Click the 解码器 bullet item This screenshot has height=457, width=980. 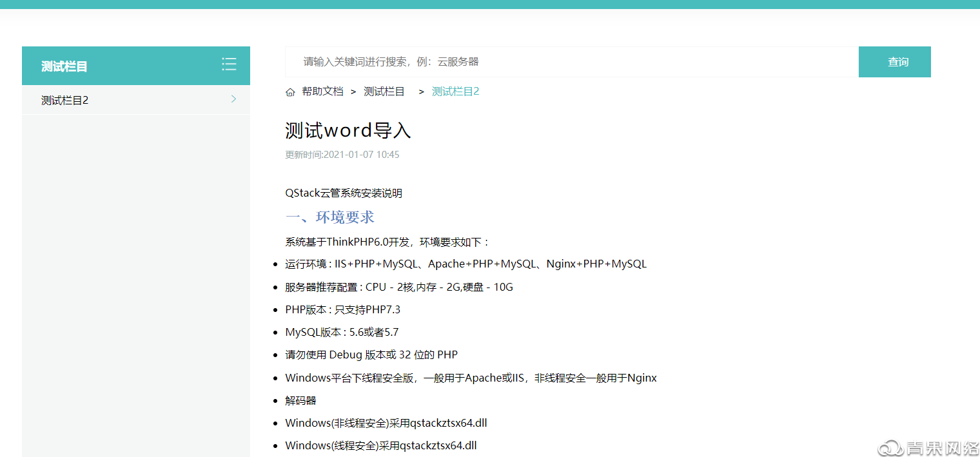[x=301, y=401]
